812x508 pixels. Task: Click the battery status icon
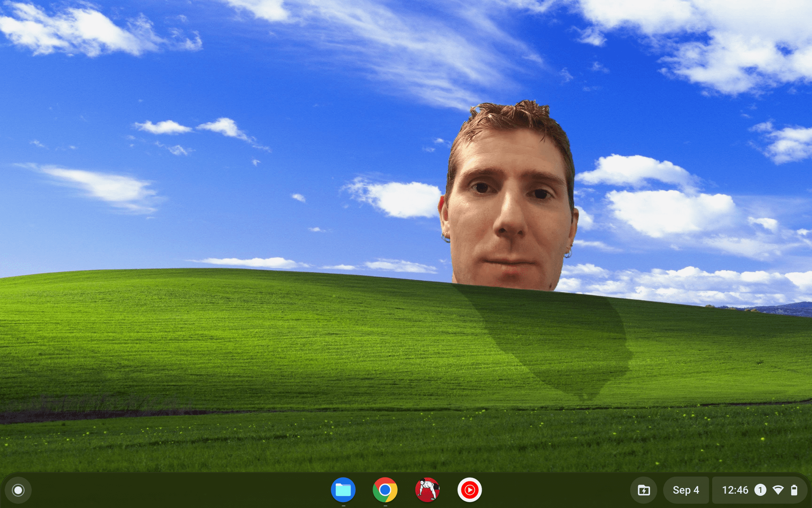click(x=794, y=490)
